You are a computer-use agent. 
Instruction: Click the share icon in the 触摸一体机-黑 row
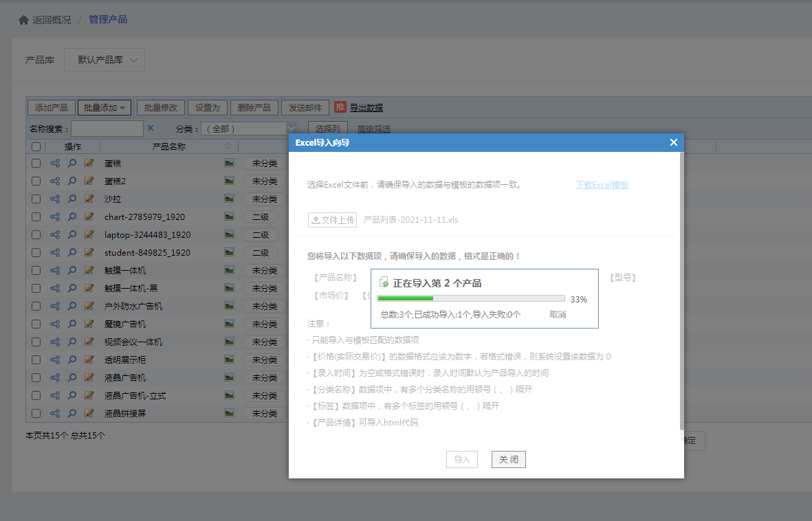[55, 288]
